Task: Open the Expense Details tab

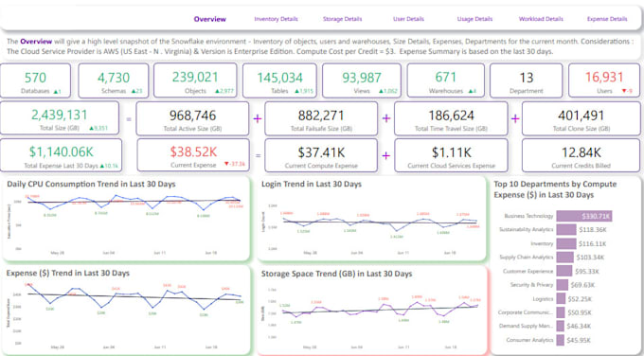Action: click(607, 19)
